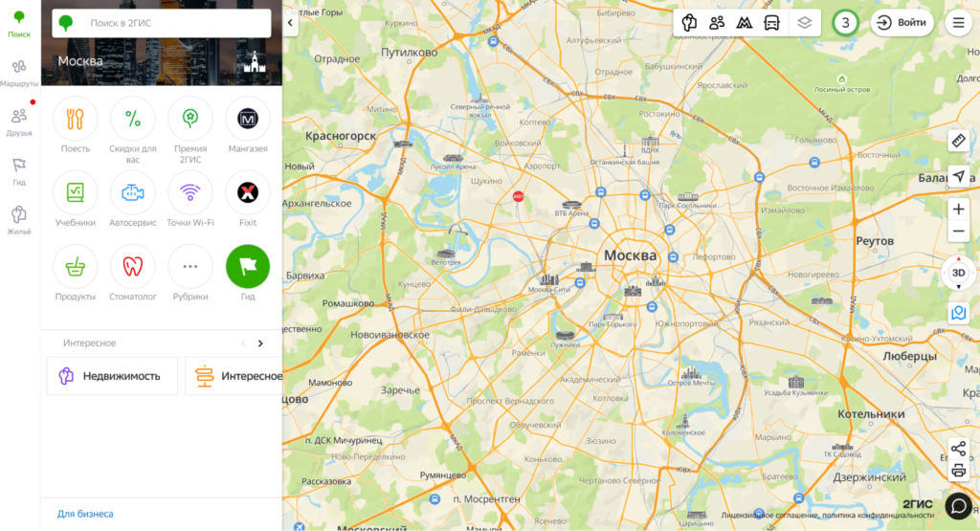Open the ruler distance measurement tool
This screenshot has height=531, width=980.
(x=958, y=142)
